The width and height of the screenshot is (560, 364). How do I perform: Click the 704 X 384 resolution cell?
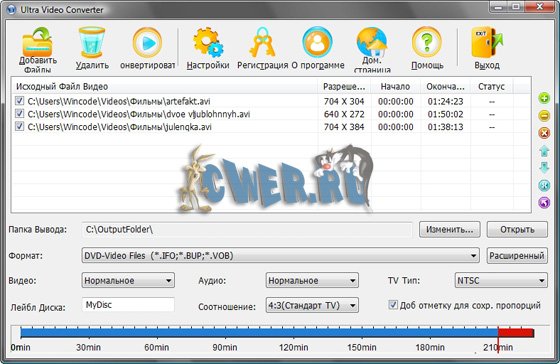[344, 127]
